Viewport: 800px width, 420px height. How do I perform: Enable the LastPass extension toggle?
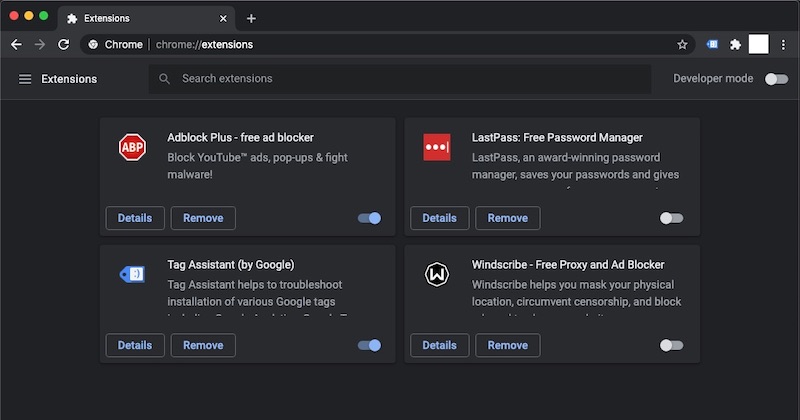pos(672,218)
